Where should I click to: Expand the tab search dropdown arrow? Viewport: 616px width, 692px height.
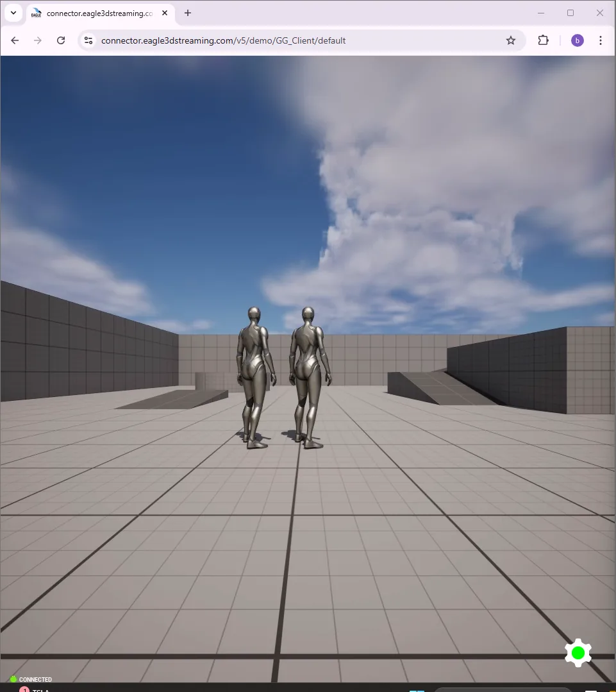pyautogui.click(x=13, y=13)
